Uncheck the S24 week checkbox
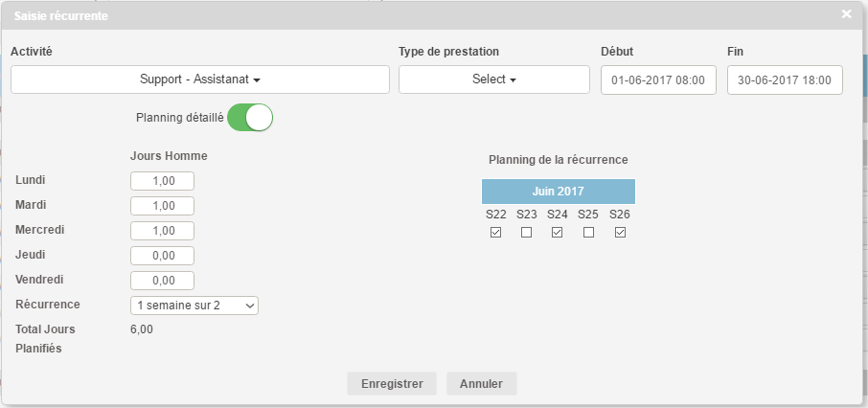This screenshot has height=408, width=868. tap(558, 233)
